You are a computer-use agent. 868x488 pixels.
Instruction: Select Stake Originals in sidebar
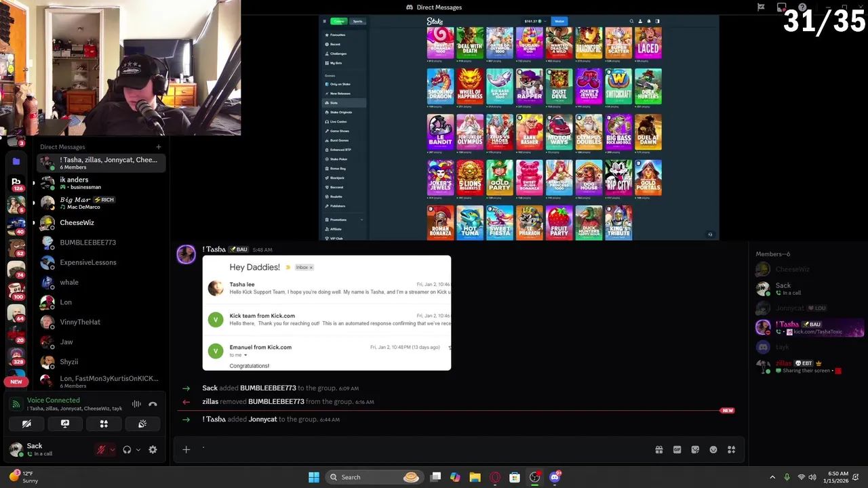(344, 112)
